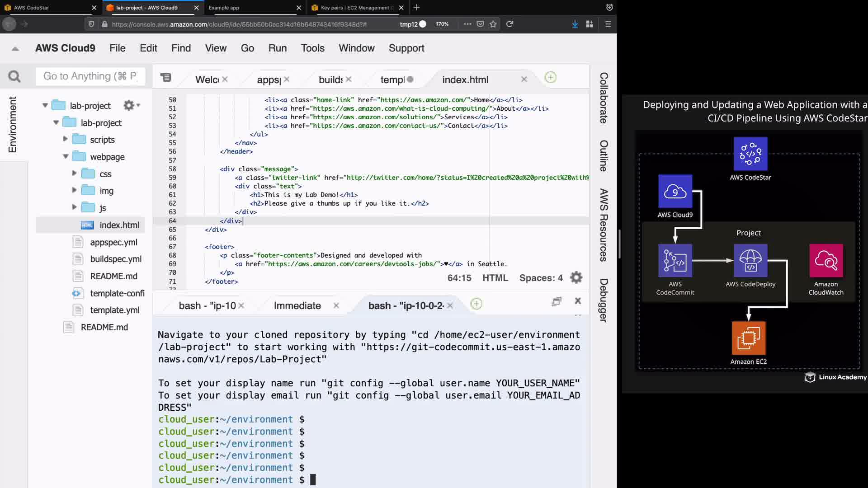Open the lab-project settings gear
This screenshot has width=868, height=488.
click(129, 105)
